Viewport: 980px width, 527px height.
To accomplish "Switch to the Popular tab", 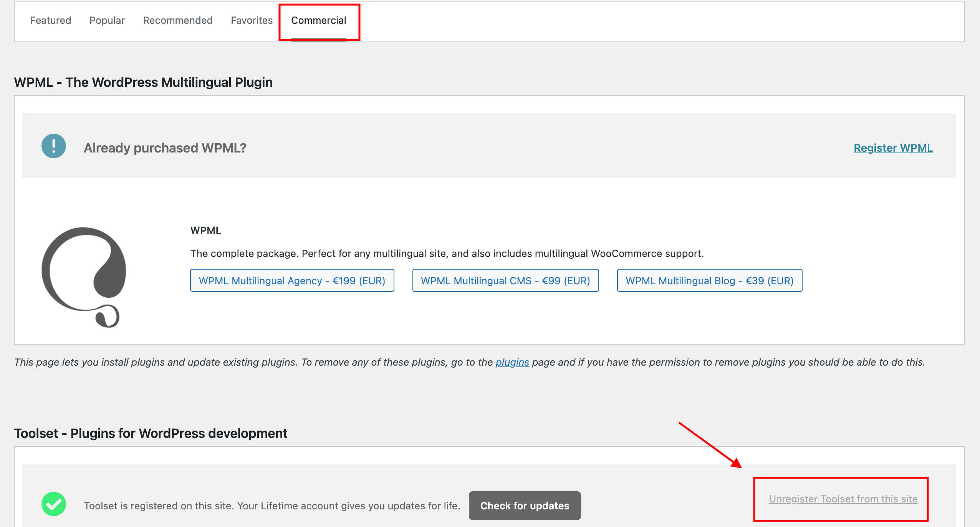I will (x=107, y=20).
